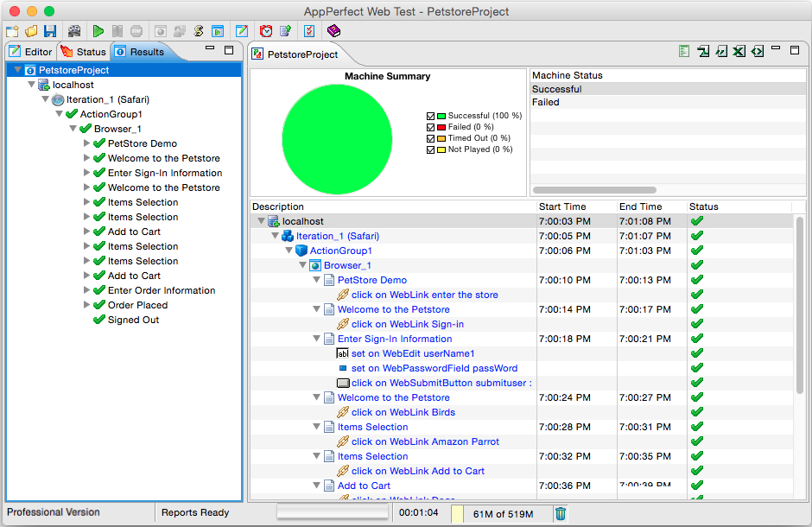The width and height of the screenshot is (812, 527).
Task: Open help with the purple book icon
Action: point(334,31)
